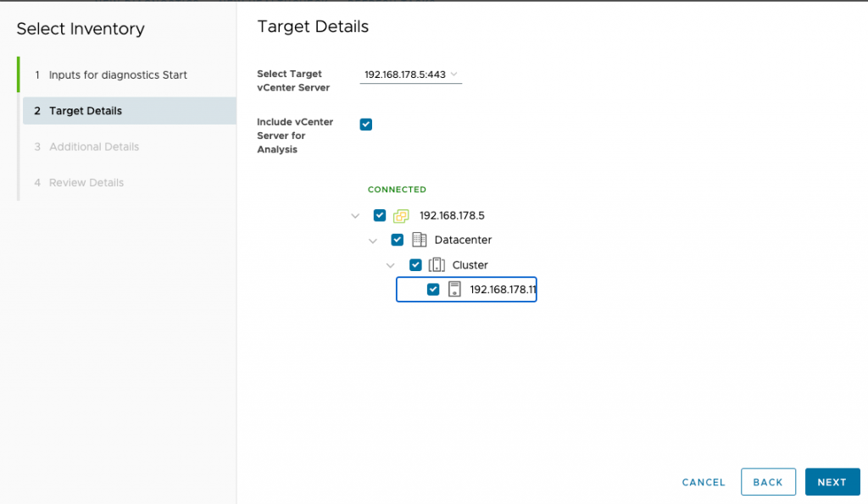
Task: Collapse the Datacenter tree node
Action: coord(373,241)
